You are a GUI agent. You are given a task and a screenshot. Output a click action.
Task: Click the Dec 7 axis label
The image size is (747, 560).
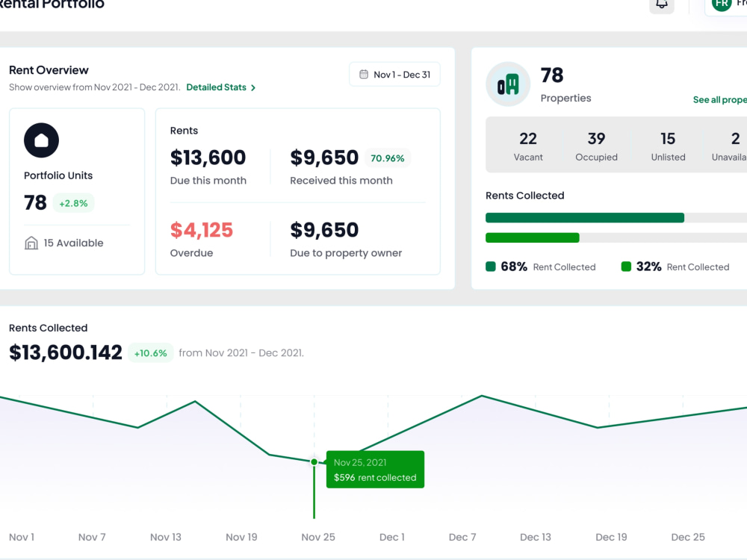(x=462, y=537)
